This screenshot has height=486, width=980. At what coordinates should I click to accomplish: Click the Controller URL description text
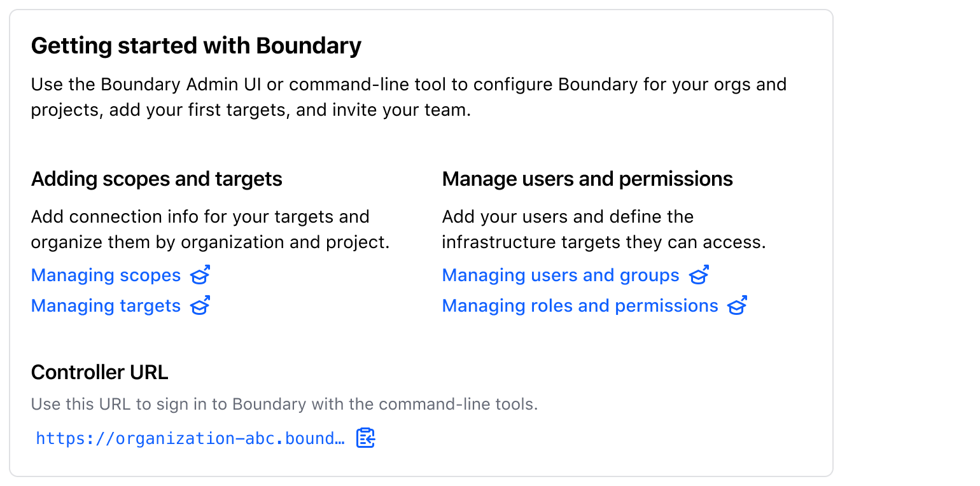(284, 404)
